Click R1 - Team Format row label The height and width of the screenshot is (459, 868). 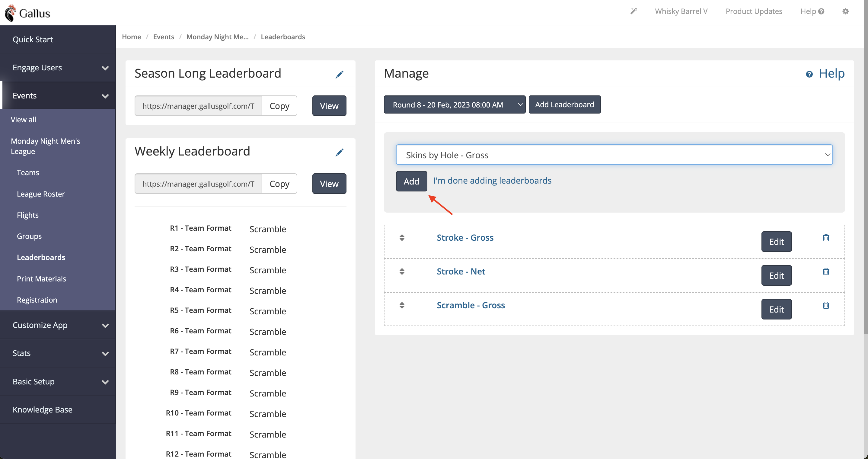200,228
